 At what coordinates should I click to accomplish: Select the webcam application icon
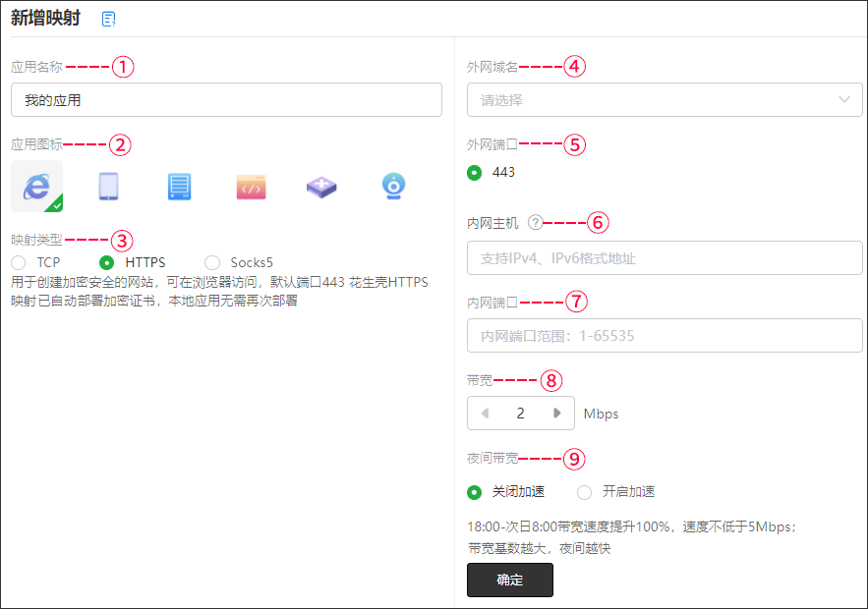pyautogui.click(x=393, y=186)
